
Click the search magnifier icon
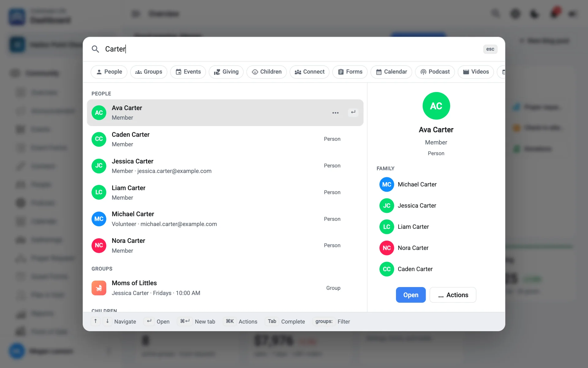tap(95, 49)
